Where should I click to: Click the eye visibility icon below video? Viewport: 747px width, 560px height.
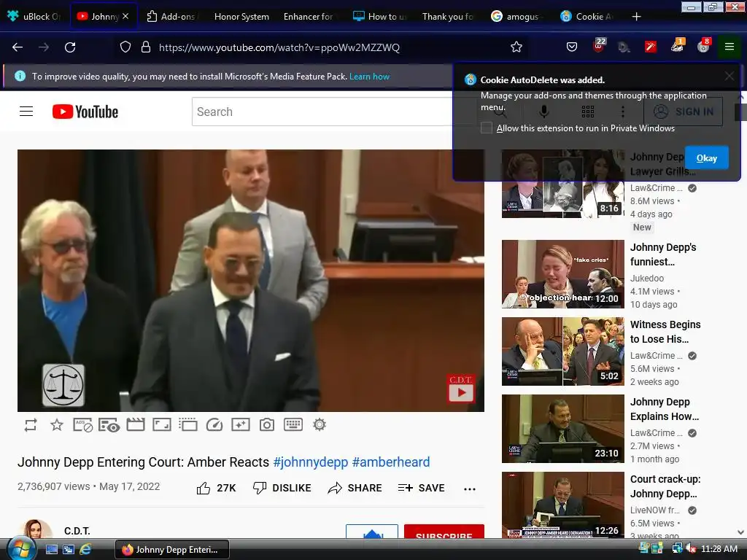point(109,425)
